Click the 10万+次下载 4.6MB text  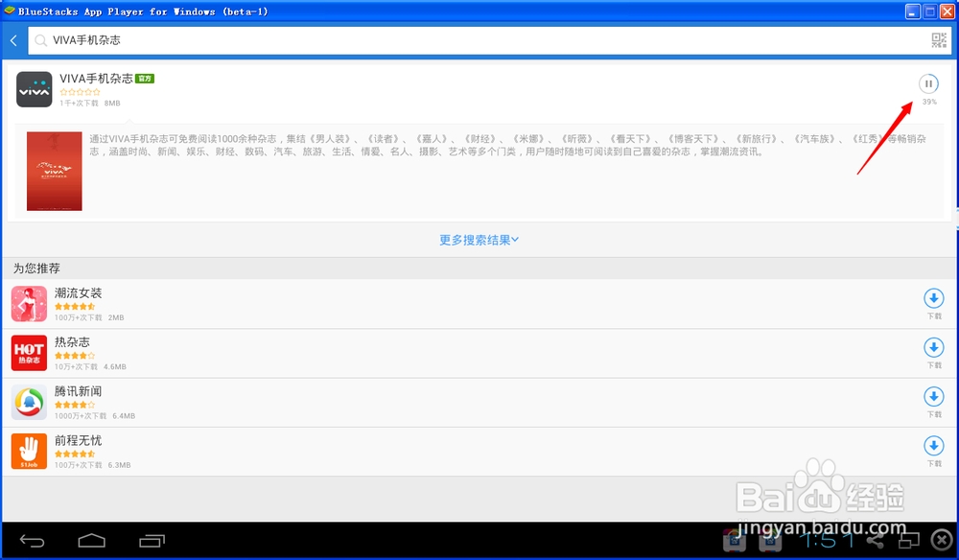(x=90, y=367)
